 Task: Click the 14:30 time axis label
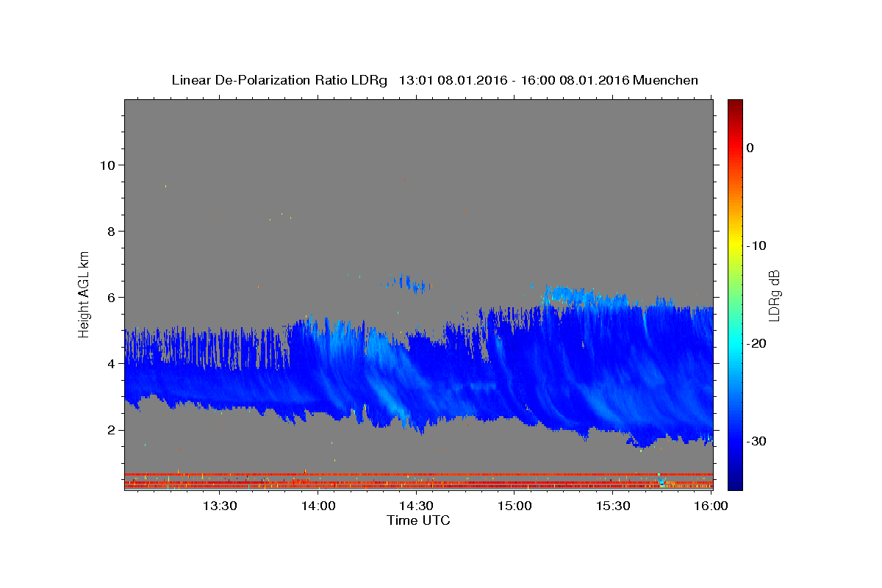coord(416,506)
